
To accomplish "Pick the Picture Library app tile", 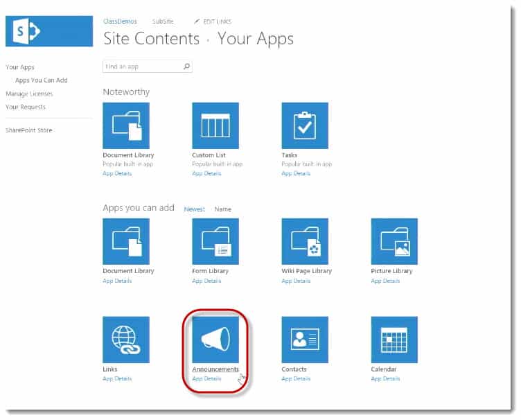I will tap(394, 241).
